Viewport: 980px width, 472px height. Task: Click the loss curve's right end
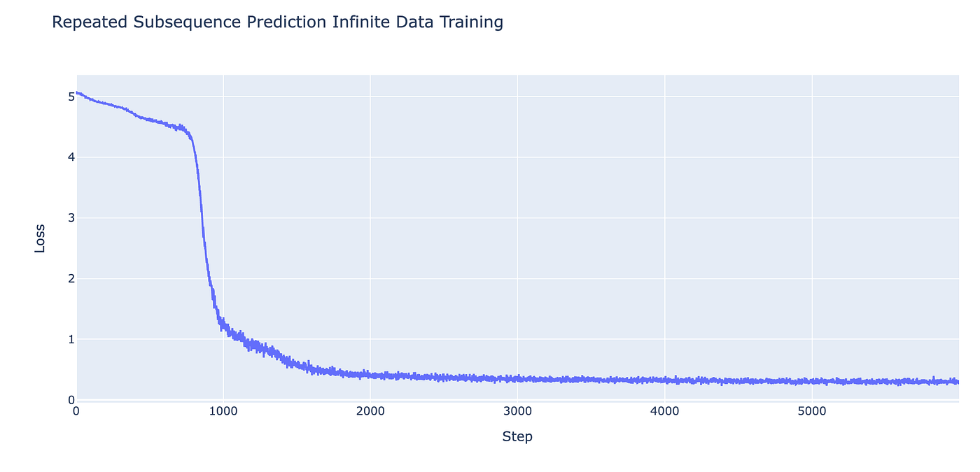[x=956, y=382]
